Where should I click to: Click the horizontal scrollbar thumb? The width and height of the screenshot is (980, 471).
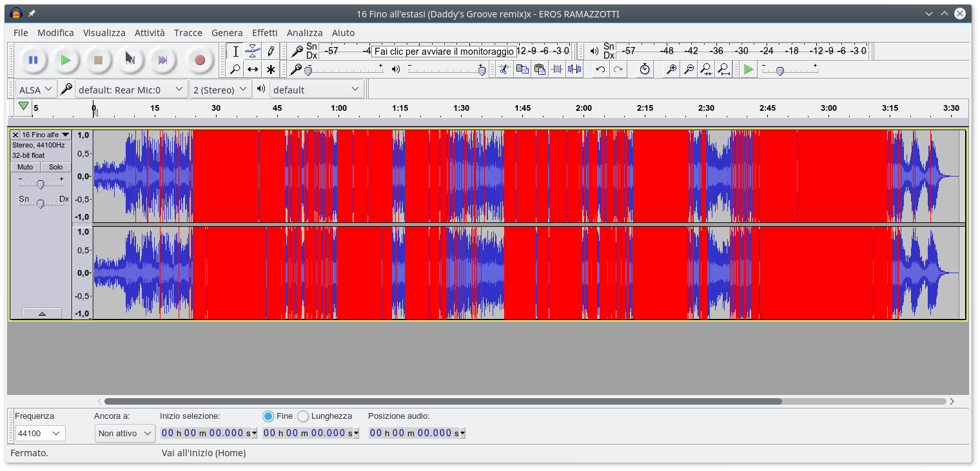[443, 401]
